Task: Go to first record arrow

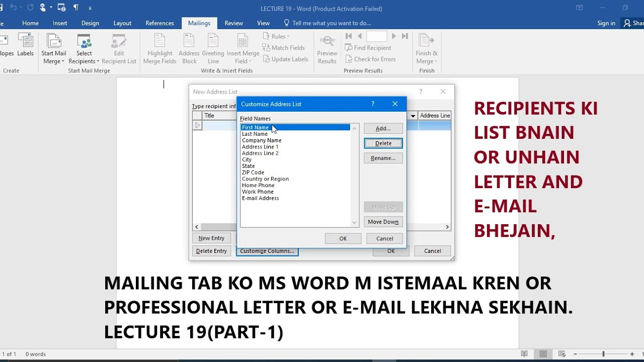Action: 349,36
